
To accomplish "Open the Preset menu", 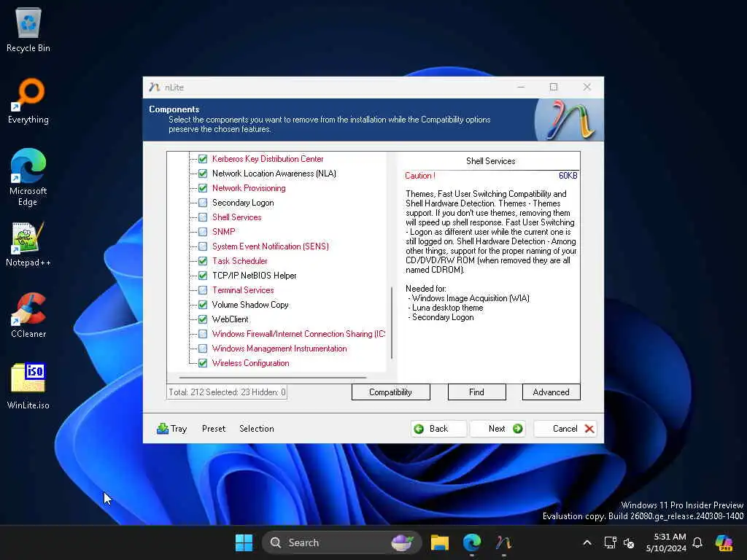I will 214,429.
